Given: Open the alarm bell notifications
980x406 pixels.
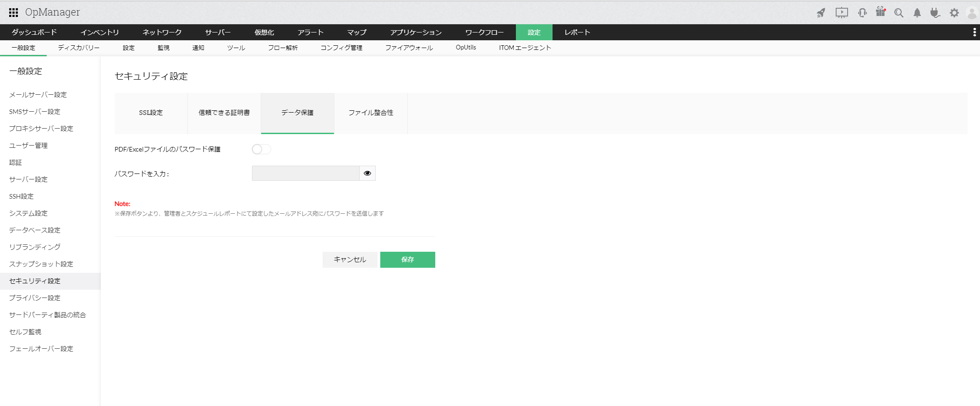Looking at the screenshot, I should click(x=917, y=13).
